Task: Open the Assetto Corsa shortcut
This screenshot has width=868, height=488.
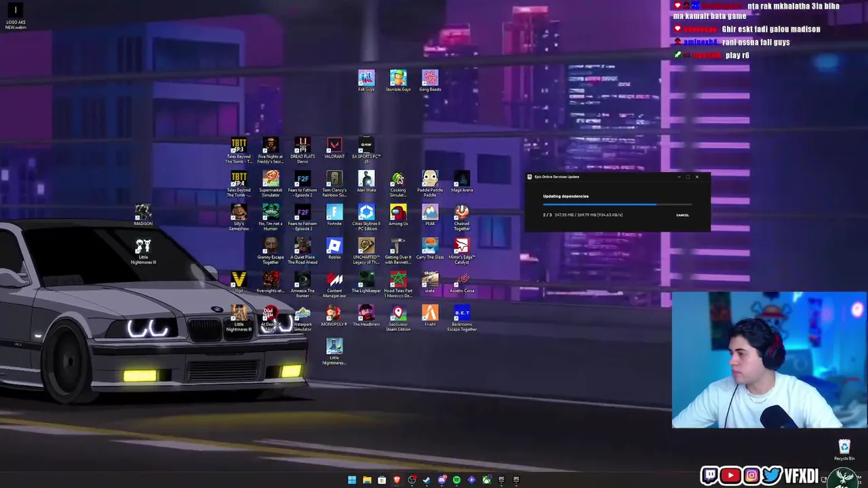Action: click(462, 282)
